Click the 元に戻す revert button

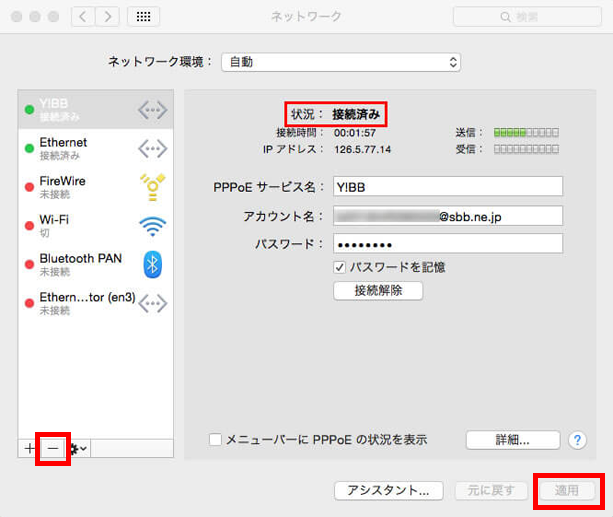tap(491, 490)
